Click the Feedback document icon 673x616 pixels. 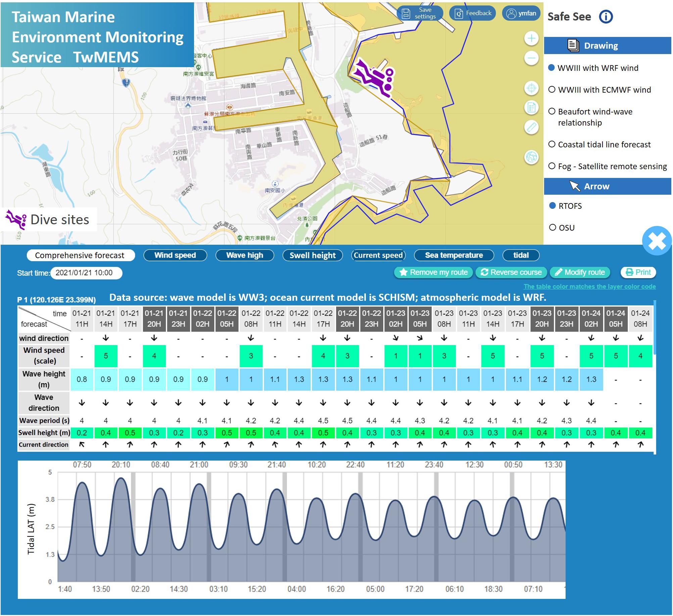click(x=459, y=13)
